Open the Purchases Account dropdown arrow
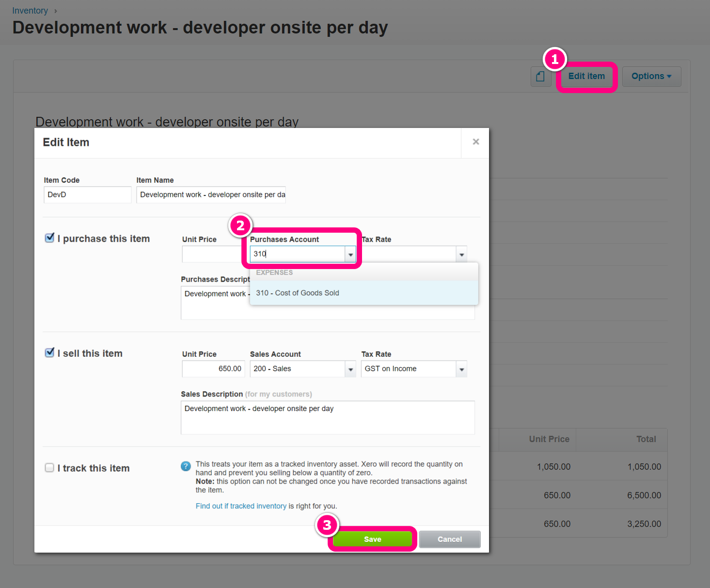Image resolution: width=710 pixels, height=588 pixels. 350,254
